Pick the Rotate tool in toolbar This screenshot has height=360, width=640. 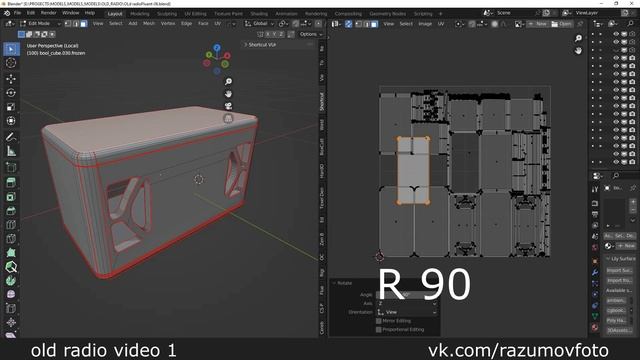tap(11, 93)
